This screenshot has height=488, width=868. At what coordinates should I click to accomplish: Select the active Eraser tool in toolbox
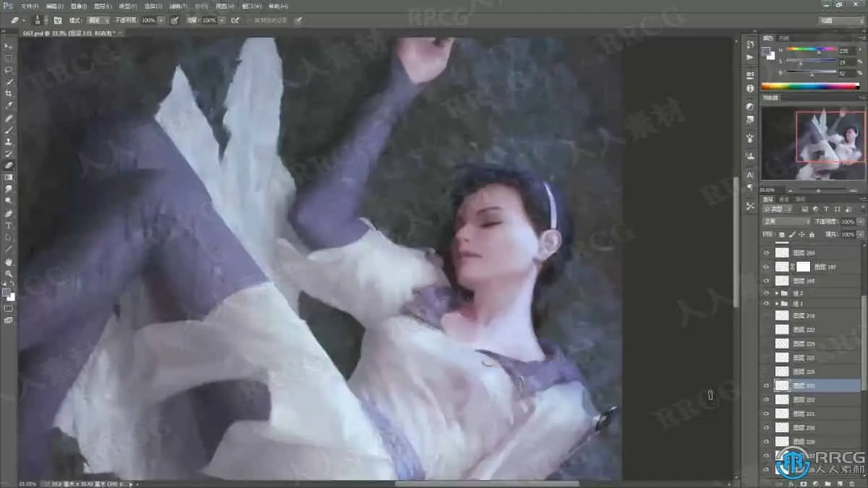9,166
